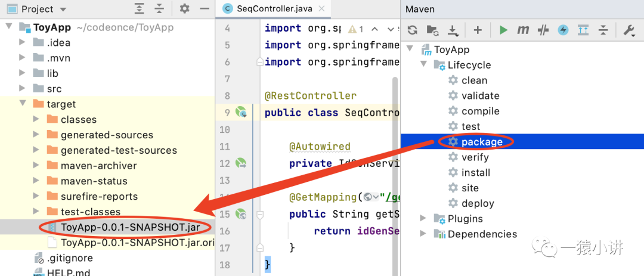Fold the getSeq method on line 15

[259, 215]
